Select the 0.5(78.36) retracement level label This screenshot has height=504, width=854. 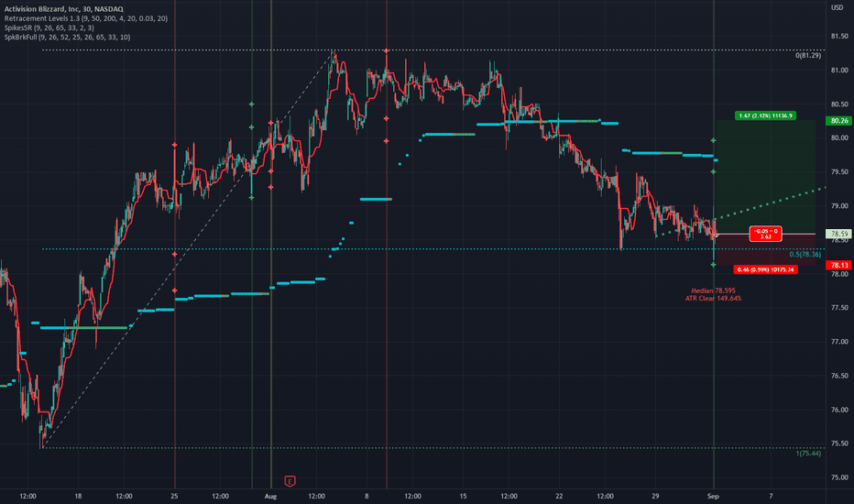point(805,255)
